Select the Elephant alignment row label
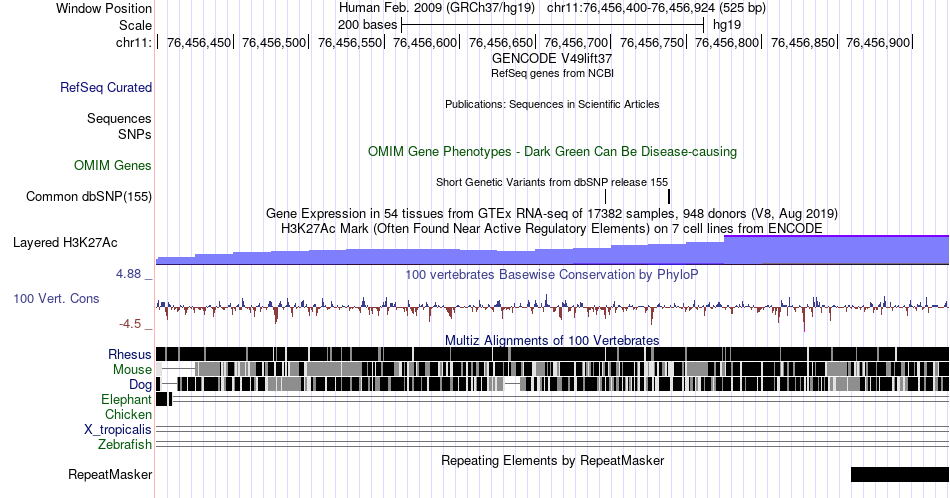Image resolution: width=950 pixels, height=498 pixels. pyautogui.click(x=127, y=399)
